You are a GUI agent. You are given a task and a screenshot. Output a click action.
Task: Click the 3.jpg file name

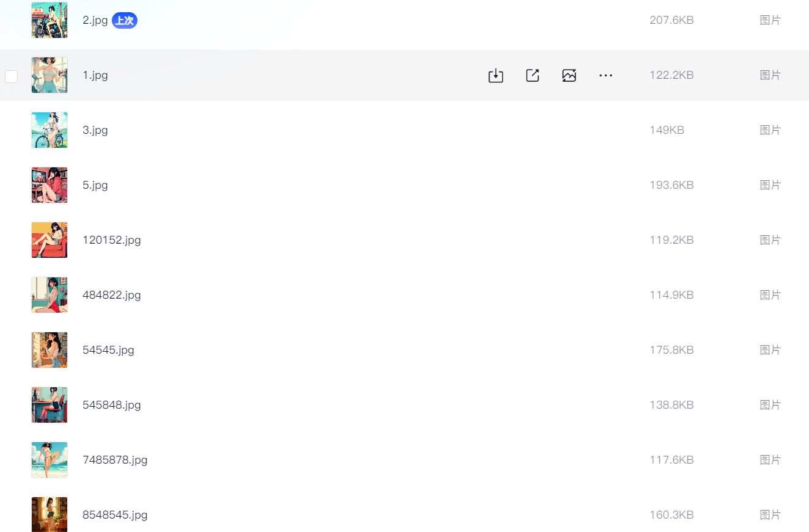click(95, 130)
